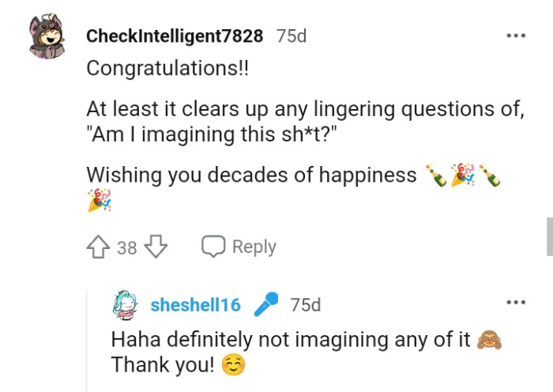The width and height of the screenshot is (553, 392).
Task: Click the scrollbar thumb on the right edge
Action: tap(549, 237)
